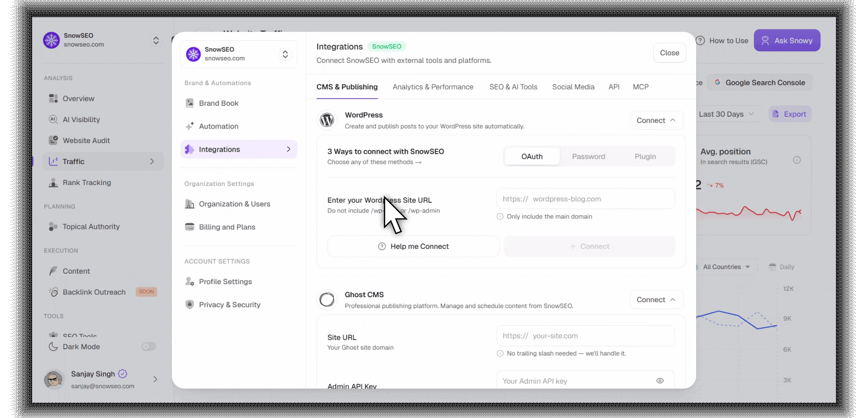Image resolution: width=868 pixels, height=418 pixels.
Task: Select the Password connection method
Action: click(589, 157)
